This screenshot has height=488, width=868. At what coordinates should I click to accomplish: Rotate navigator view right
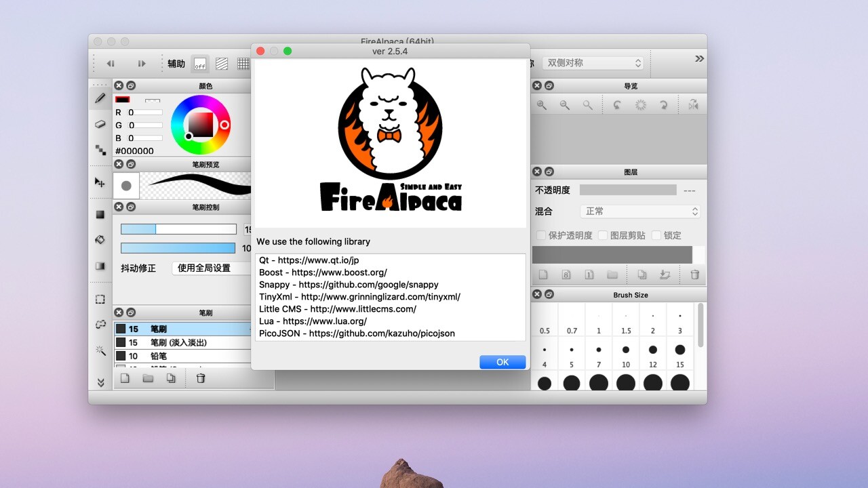(x=664, y=105)
